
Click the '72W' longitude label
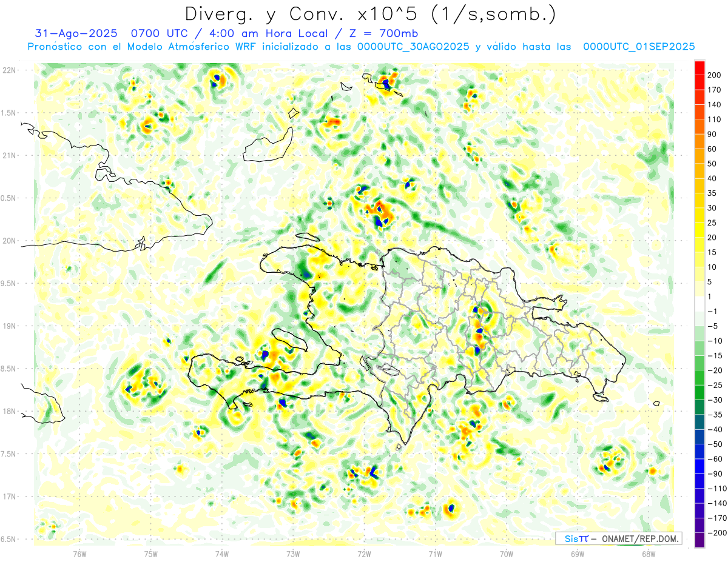[x=364, y=554]
